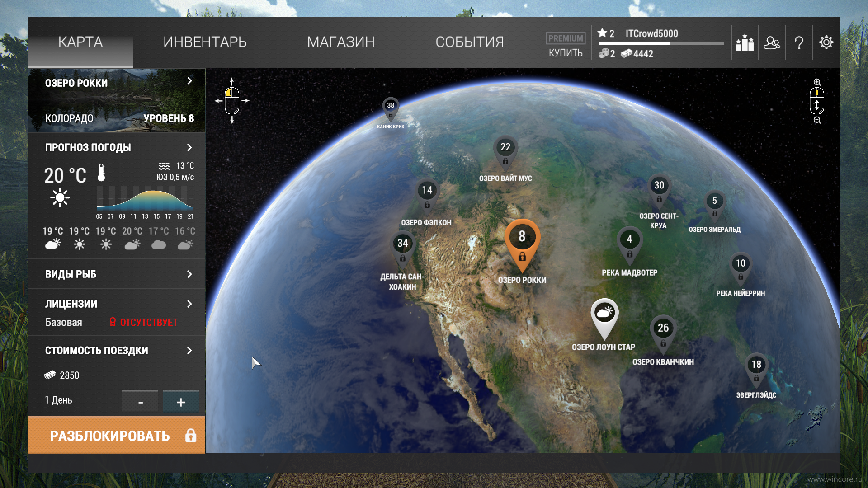
Task: Click the mouse scroll zoom icon
Action: tap(817, 101)
